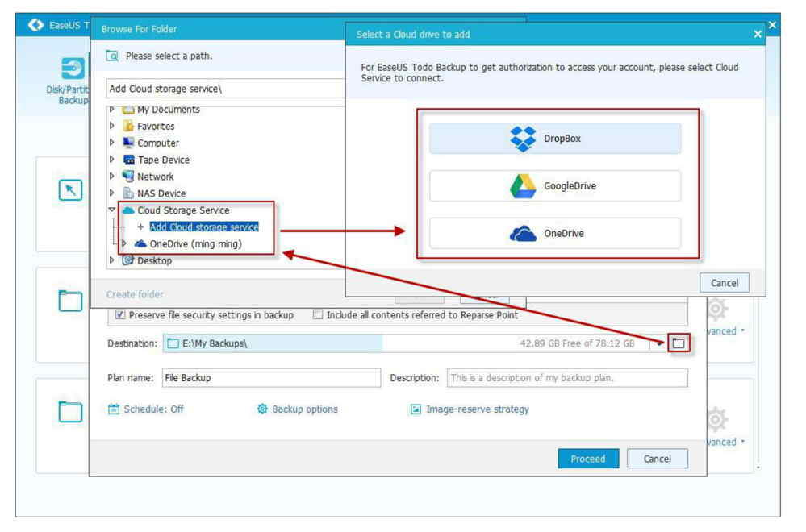Enable Include all contents referred to Reparse Point
806x532 pixels.
pos(318,314)
